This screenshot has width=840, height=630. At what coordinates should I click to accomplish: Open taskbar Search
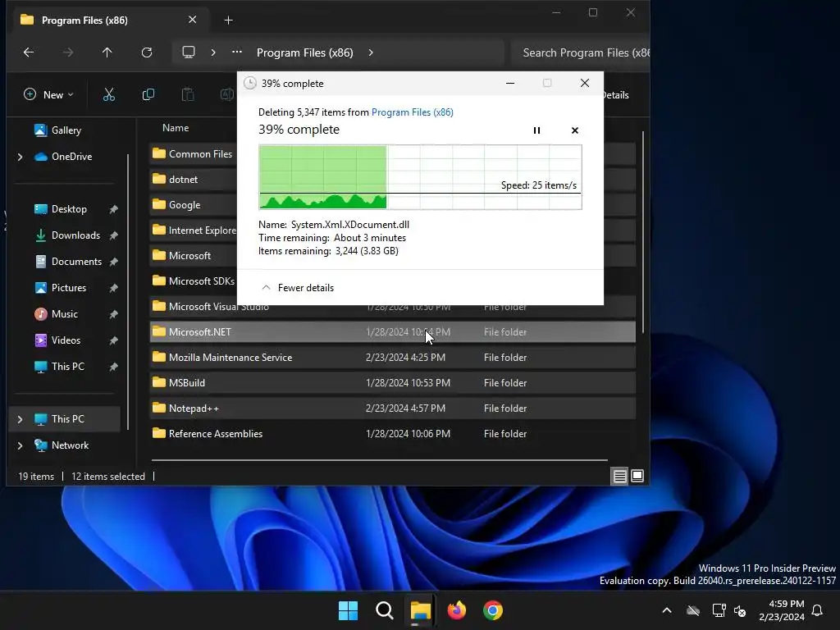click(384, 610)
